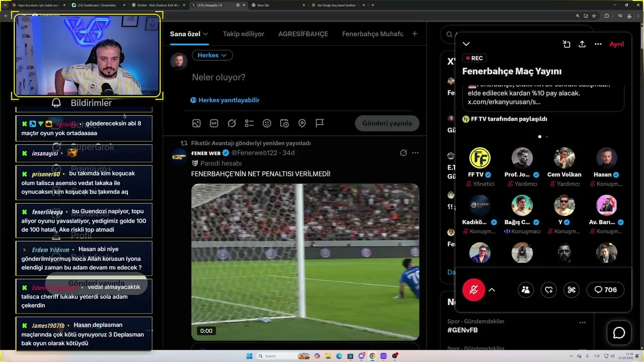Open FF TV host avatar in Space
The width and height of the screenshot is (644, 362).
click(x=480, y=158)
